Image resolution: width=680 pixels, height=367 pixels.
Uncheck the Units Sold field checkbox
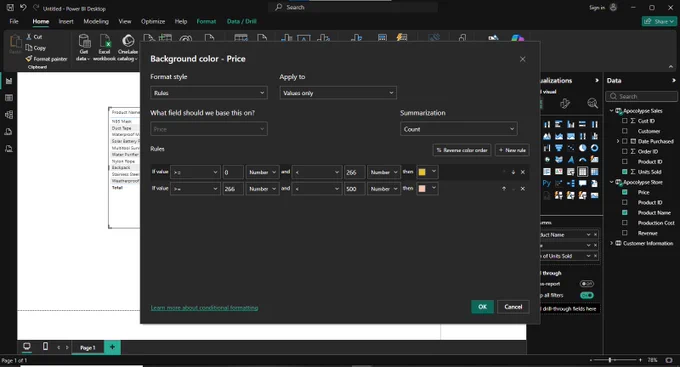pos(625,172)
